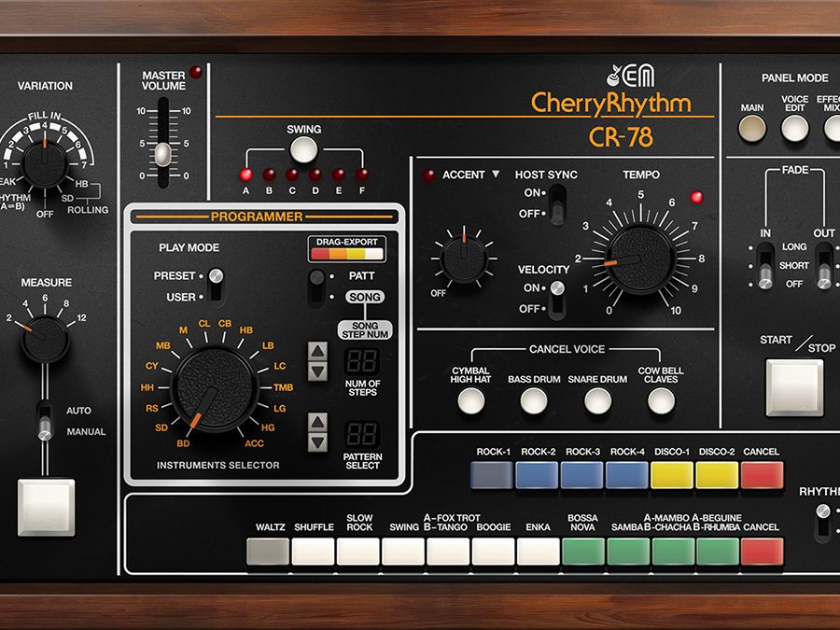Screen dimensions: 840x630
Task: Click the Song label button
Action: [365, 297]
